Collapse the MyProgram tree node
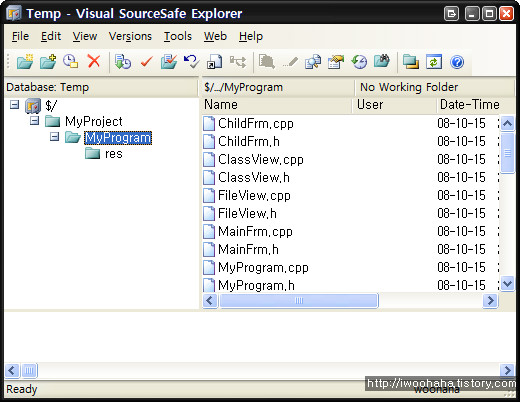This screenshot has height=402, width=520. (54, 136)
